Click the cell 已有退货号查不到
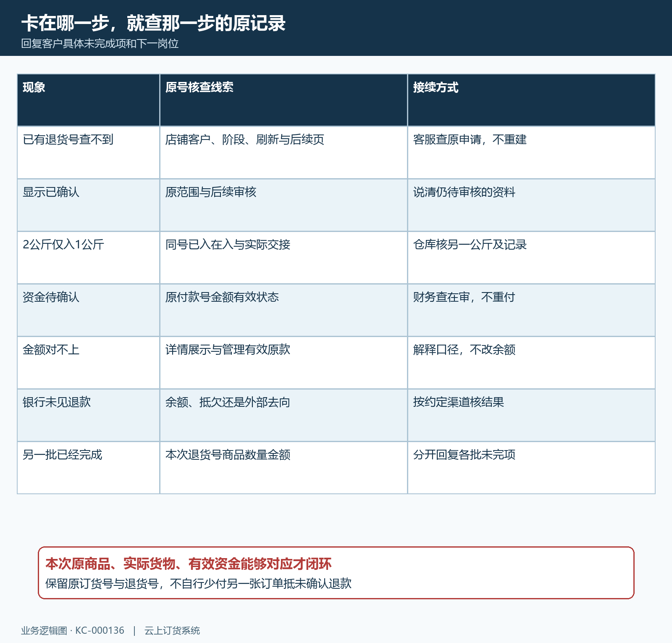 coord(88,153)
